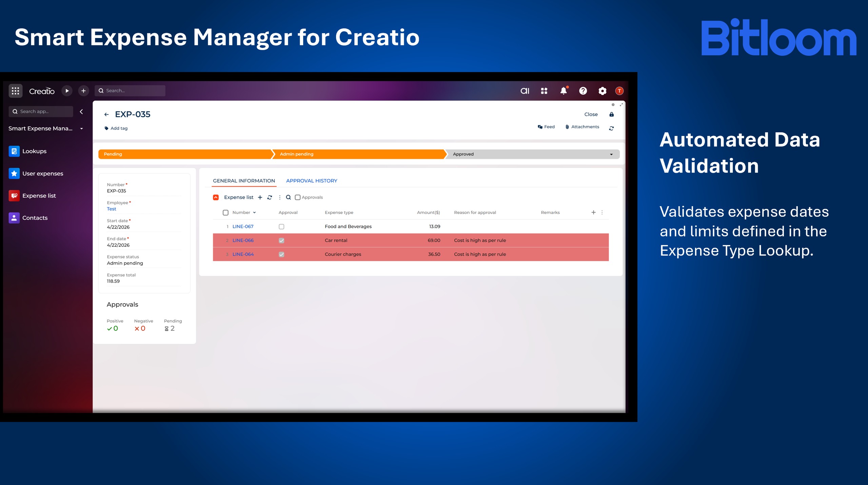Collapse the Expense list section
868x485 pixels.
[x=216, y=197]
